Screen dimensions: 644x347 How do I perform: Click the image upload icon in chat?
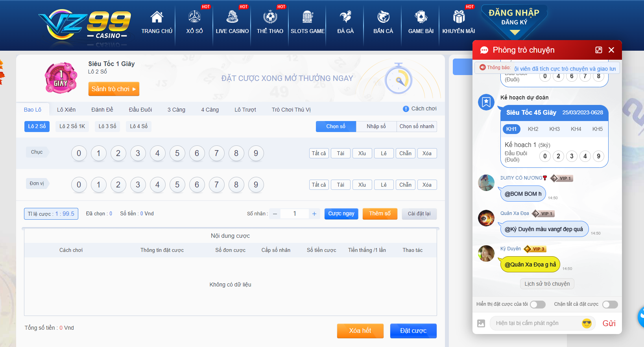pyautogui.click(x=481, y=323)
